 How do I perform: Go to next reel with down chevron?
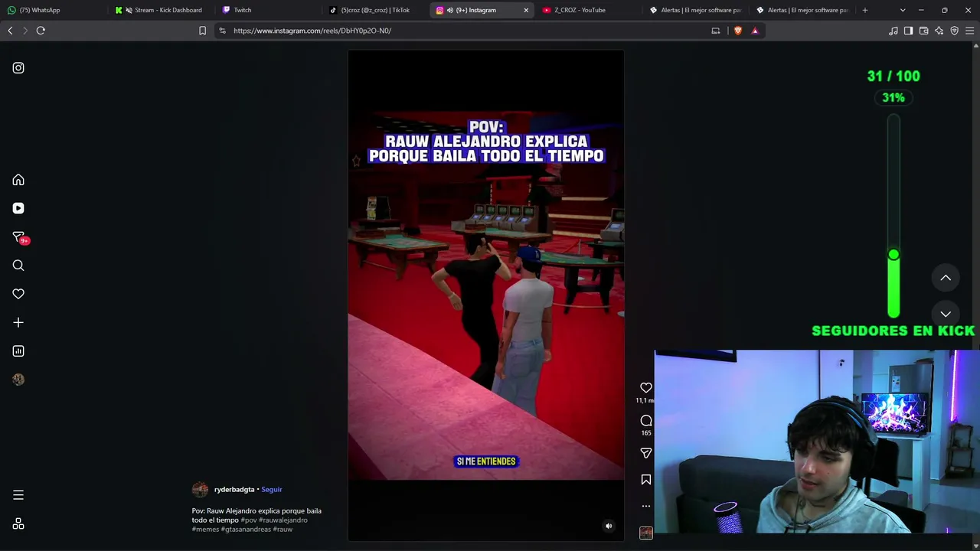point(946,314)
